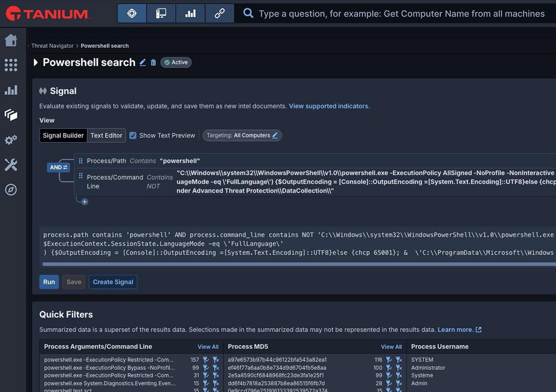The width and height of the screenshot is (556, 392).
Task: Delete Powershell search with trash icon
Action: pyautogui.click(x=153, y=62)
